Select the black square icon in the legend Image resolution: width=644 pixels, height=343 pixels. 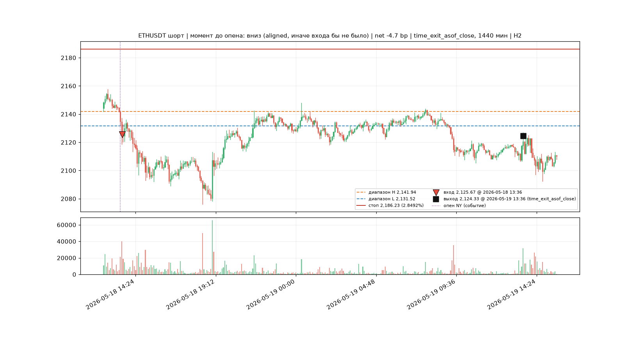click(436, 199)
